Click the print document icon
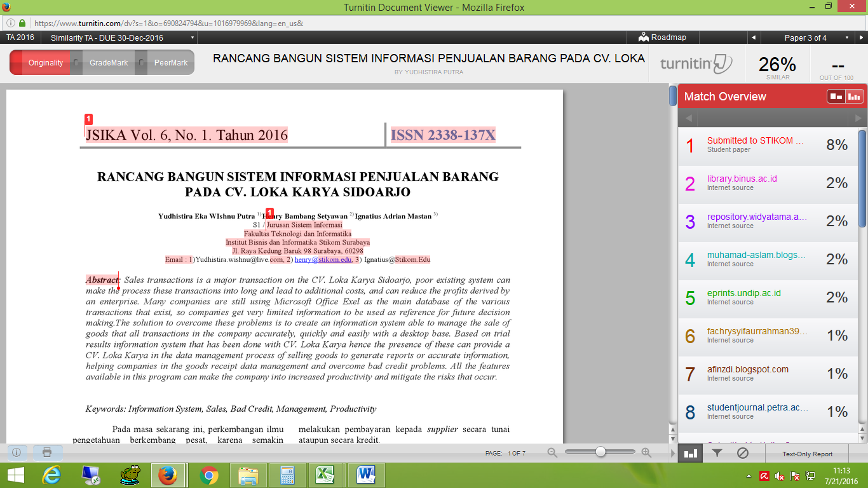 (x=47, y=452)
